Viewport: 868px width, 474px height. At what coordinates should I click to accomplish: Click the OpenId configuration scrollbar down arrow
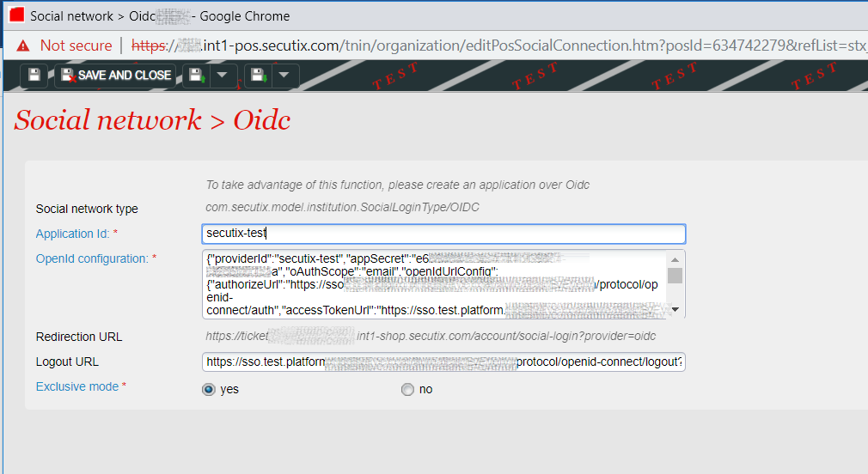point(675,309)
